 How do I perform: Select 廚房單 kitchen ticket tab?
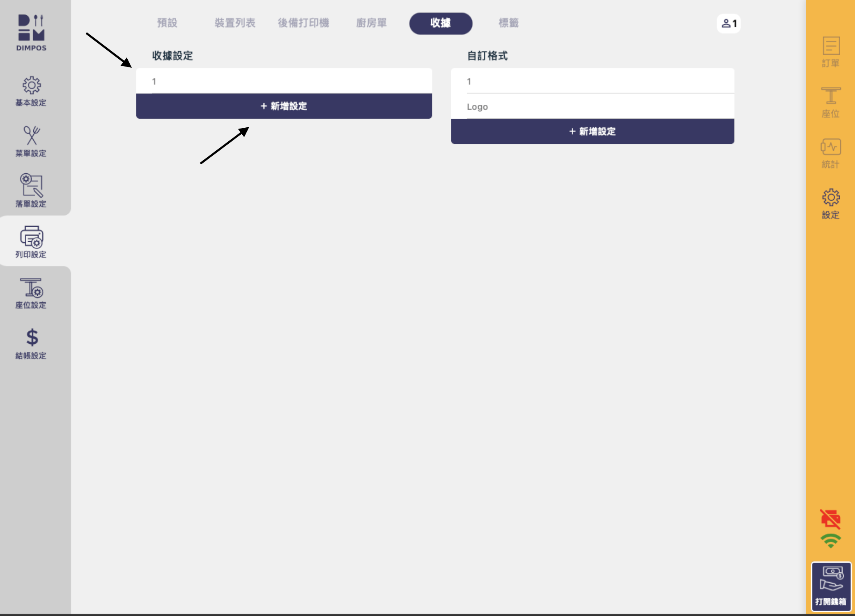371,23
